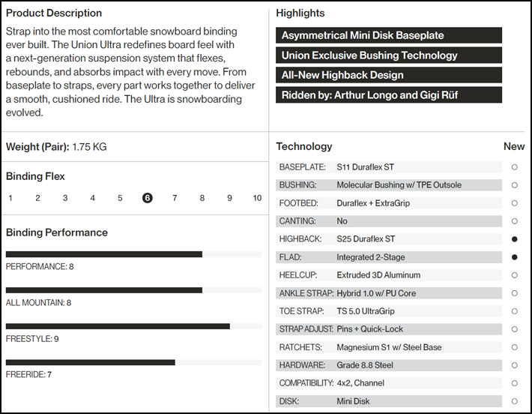Select the filled New dot beside HIGHBACK
The height and width of the screenshot is (414, 532).
[x=515, y=239]
